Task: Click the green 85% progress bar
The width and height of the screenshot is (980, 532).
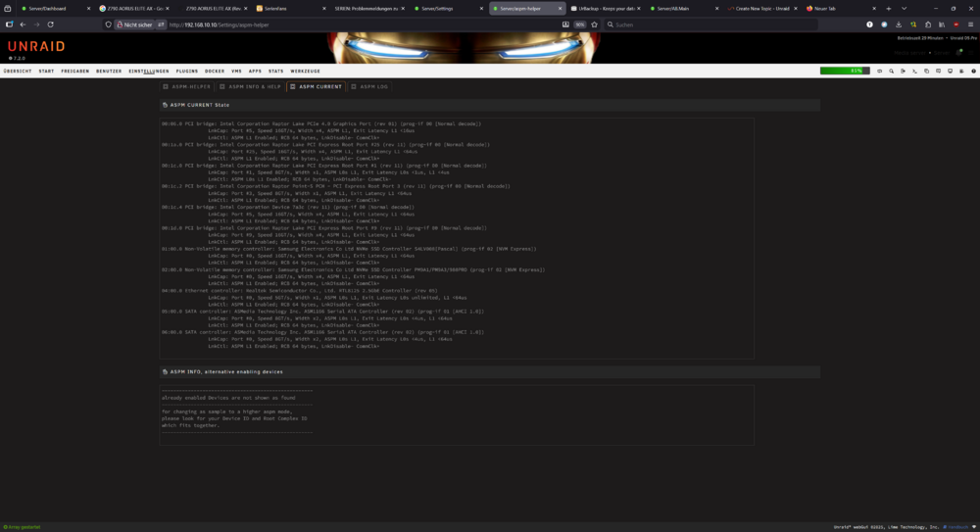Action: click(x=845, y=71)
